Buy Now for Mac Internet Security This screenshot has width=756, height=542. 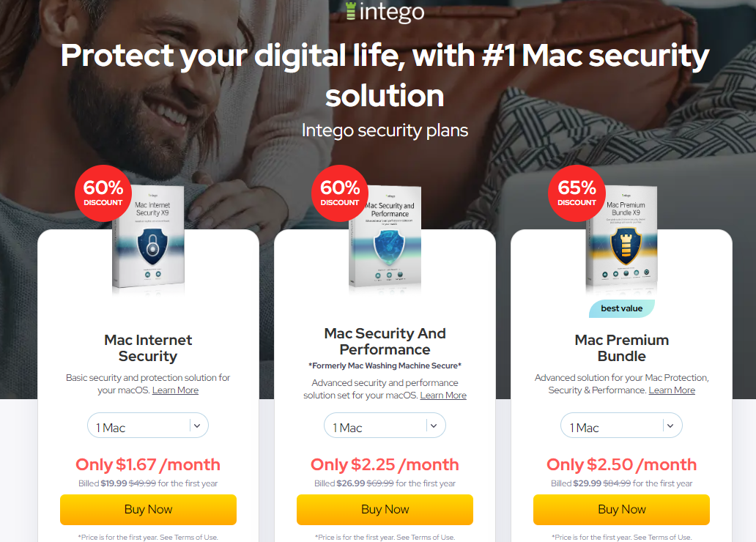(x=148, y=510)
